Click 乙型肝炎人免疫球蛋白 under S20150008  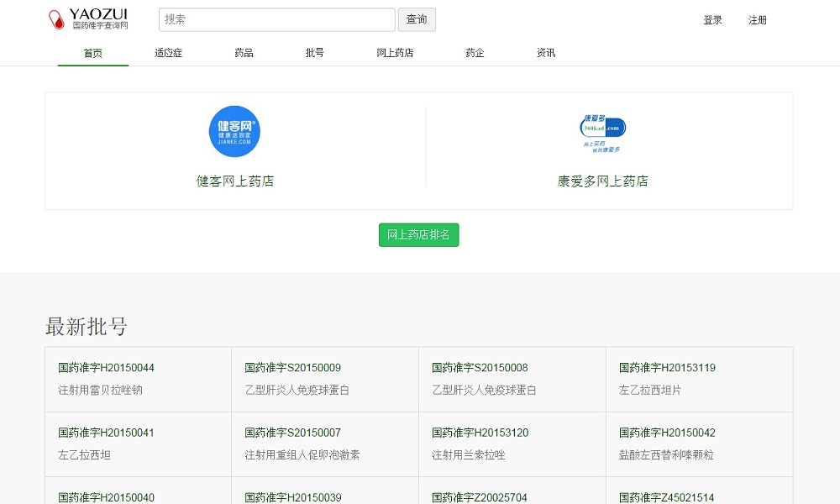484,391
